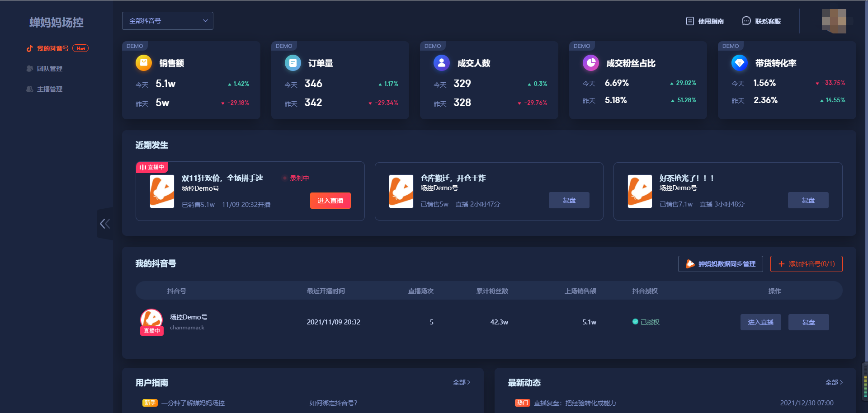
Task: Open guide 如何绑定抖音号?
Action: point(333,403)
